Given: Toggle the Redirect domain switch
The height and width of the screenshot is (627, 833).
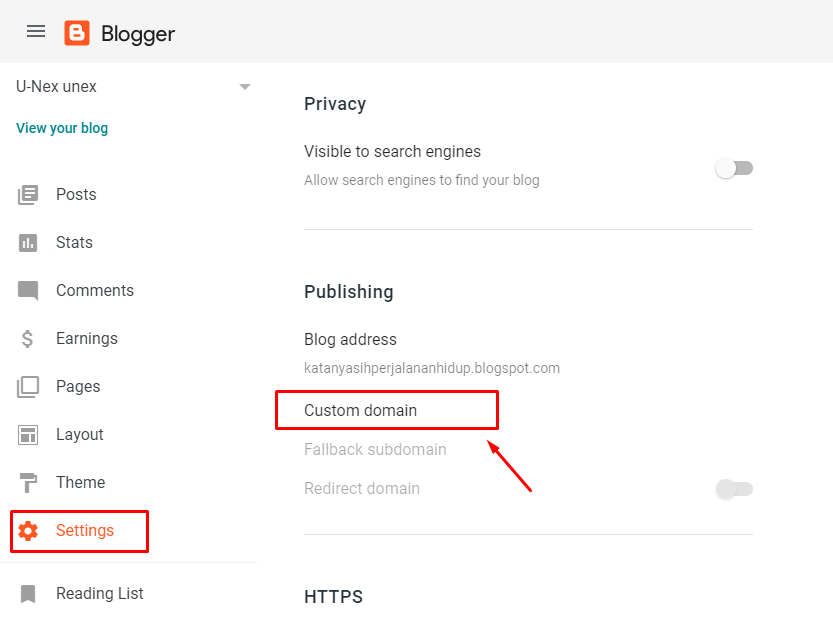Looking at the screenshot, I should pyautogui.click(x=734, y=489).
